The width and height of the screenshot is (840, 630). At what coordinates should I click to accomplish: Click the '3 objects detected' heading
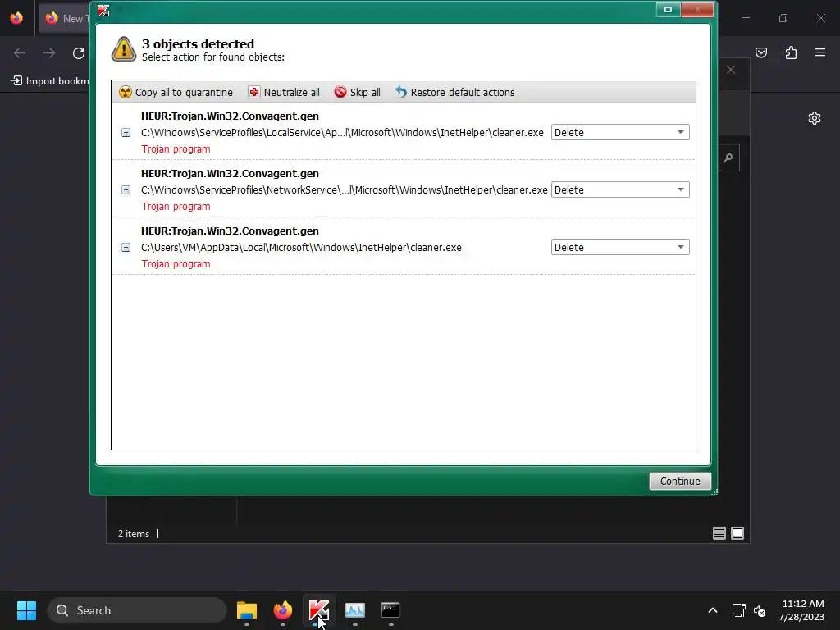pos(198,43)
